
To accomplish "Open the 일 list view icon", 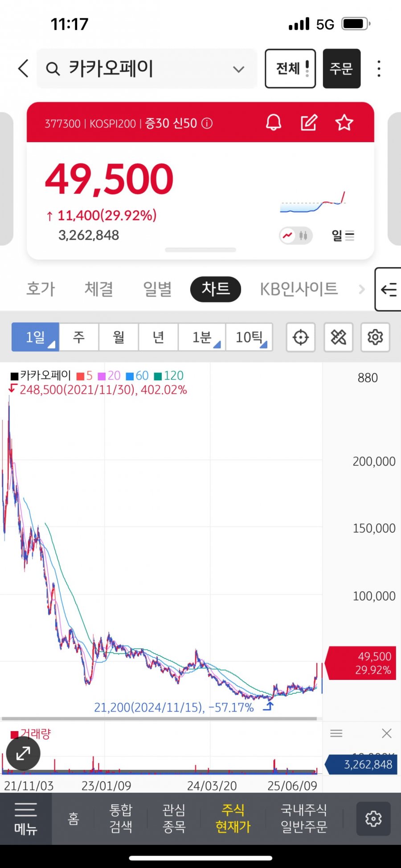I will click(x=343, y=235).
